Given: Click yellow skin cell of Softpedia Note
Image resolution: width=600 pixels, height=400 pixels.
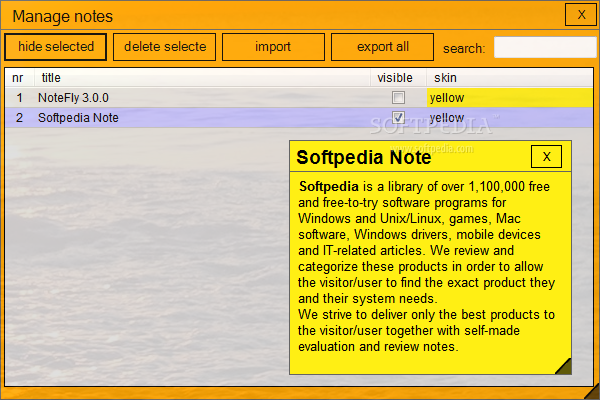Looking at the screenshot, I should [510, 118].
